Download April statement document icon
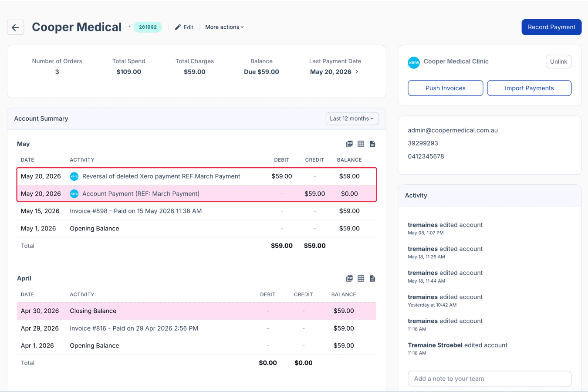588x392 pixels. coord(372,279)
